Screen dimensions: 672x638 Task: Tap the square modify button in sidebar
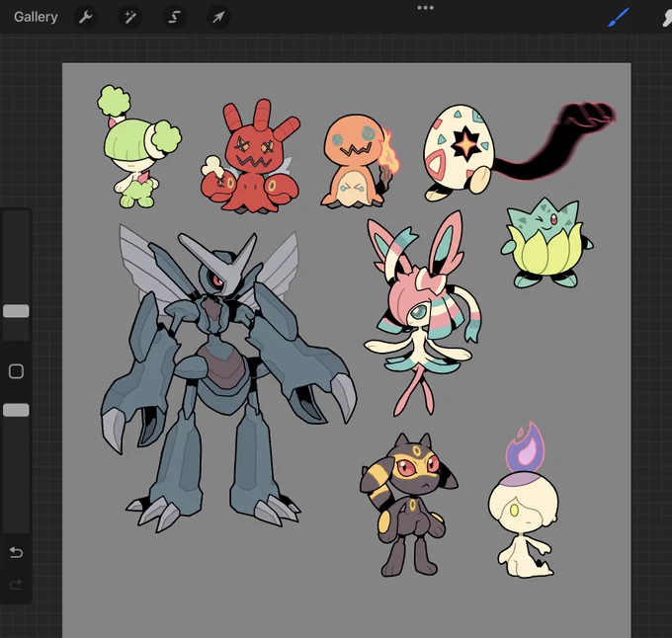click(x=16, y=371)
